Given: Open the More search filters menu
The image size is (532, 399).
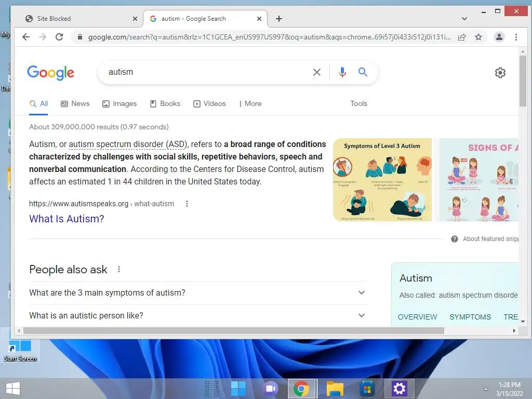Looking at the screenshot, I should [x=250, y=104].
